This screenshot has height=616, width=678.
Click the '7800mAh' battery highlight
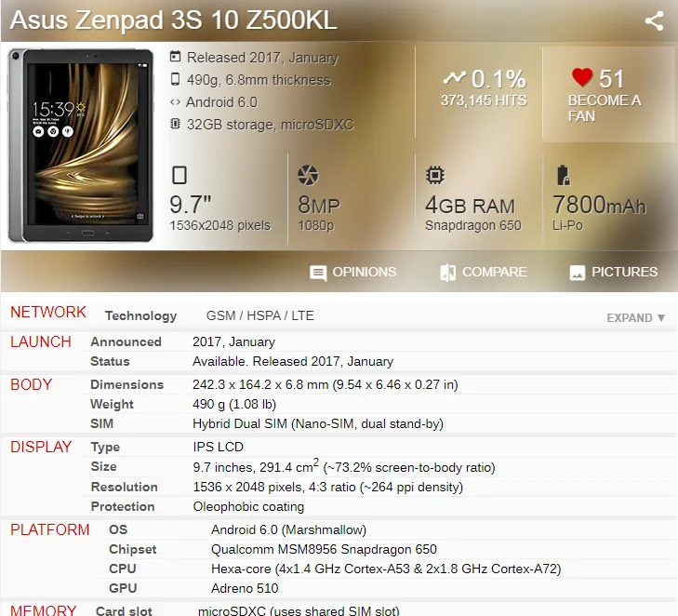599,205
